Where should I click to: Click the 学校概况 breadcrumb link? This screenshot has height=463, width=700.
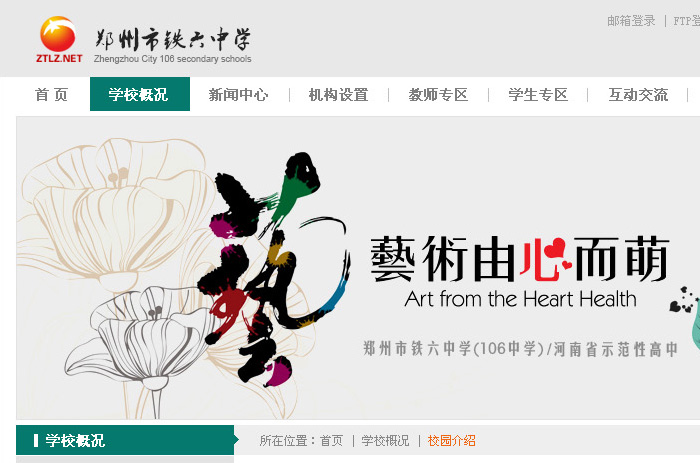click(385, 441)
